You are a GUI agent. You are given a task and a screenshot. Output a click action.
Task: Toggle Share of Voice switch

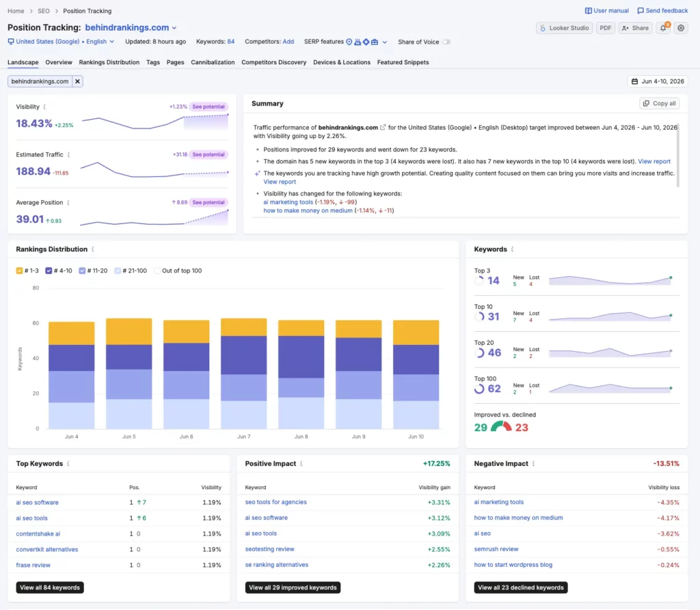[446, 42]
